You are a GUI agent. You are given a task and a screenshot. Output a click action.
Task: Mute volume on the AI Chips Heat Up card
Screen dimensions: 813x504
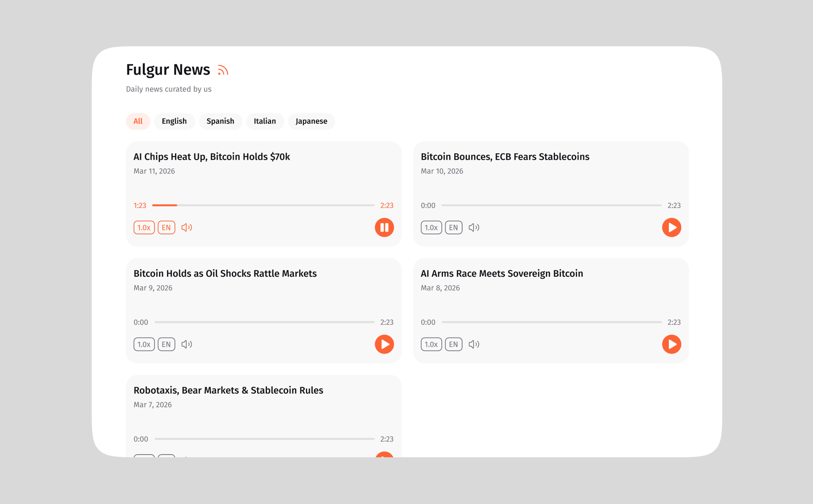pyautogui.click(x=187, y=227)
